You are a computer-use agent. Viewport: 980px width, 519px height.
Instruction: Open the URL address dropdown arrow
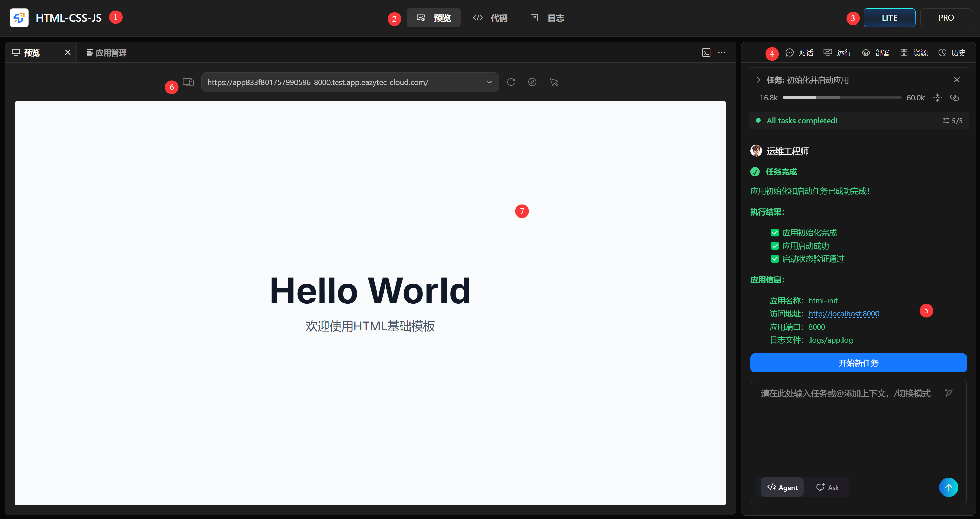tap(489, 82)
